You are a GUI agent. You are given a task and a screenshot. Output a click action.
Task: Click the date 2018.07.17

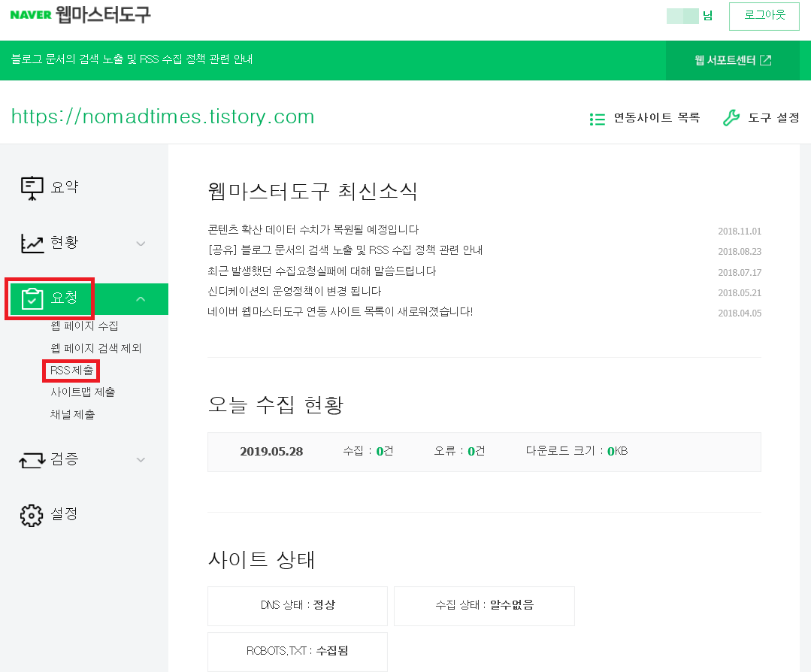(x=739, y=272)
